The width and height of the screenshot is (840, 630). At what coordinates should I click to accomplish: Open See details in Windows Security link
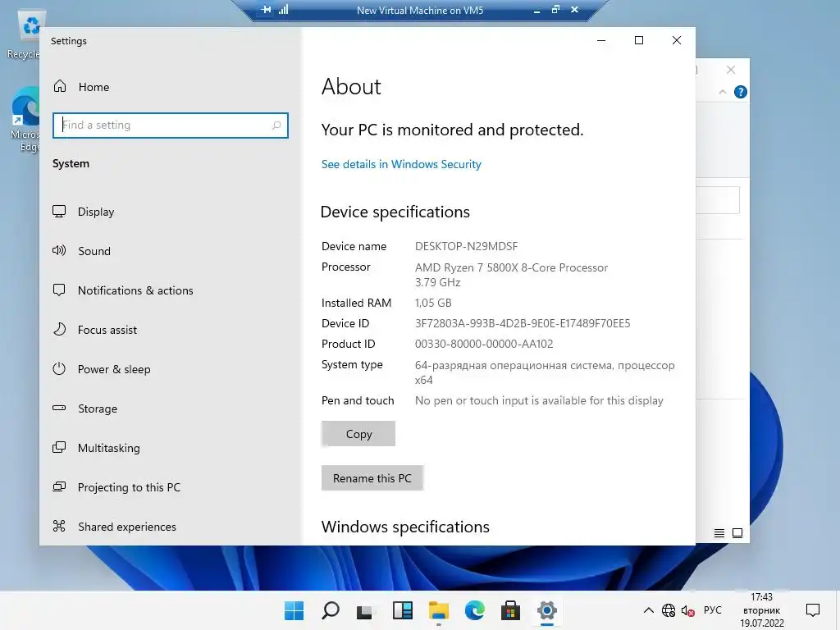click(x=401, y=164)
